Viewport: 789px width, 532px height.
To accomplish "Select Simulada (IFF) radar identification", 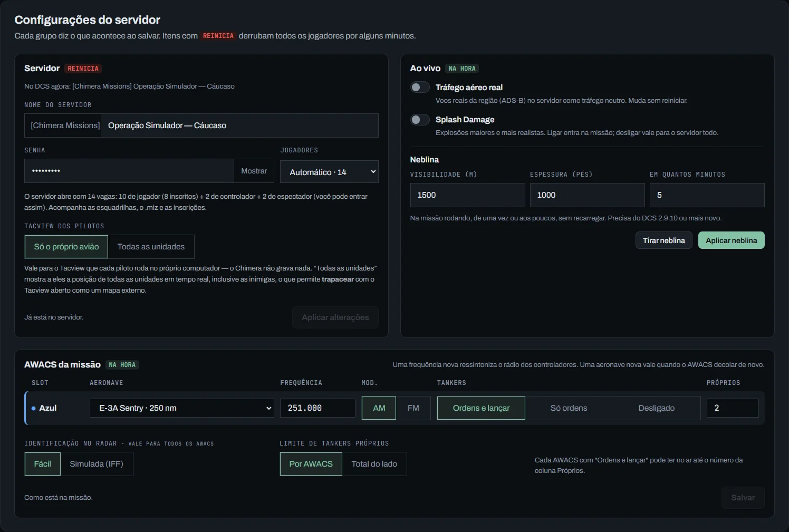I will click(97, 464).
